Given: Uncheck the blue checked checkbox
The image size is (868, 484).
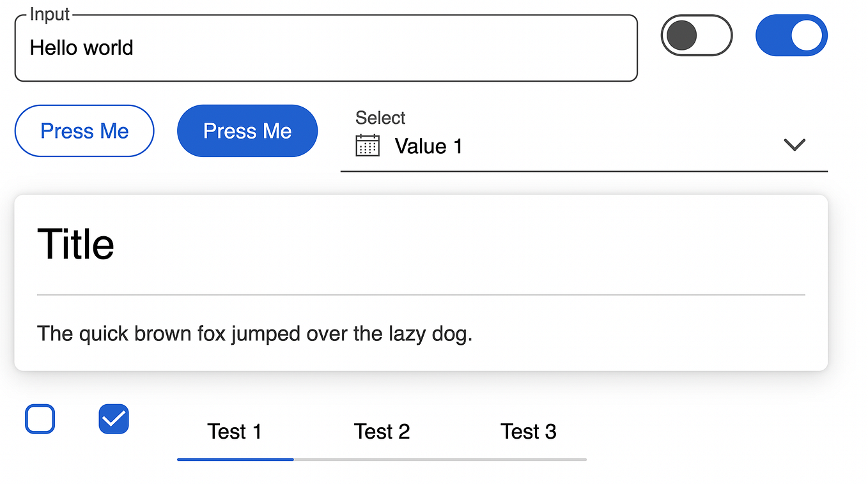Looking at the screenshot, I should click(x=114, y=420).
